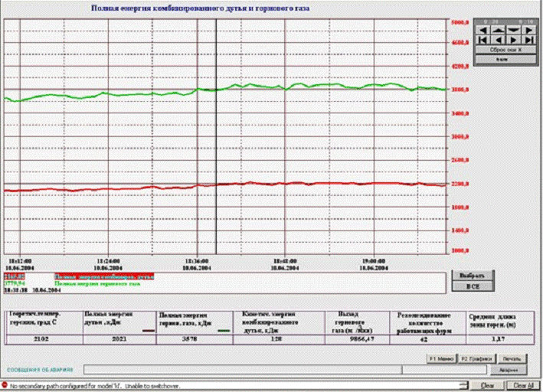543x392 pixels.
Task: Click the 'Clear' button in status bar
Action: point(487,385)
